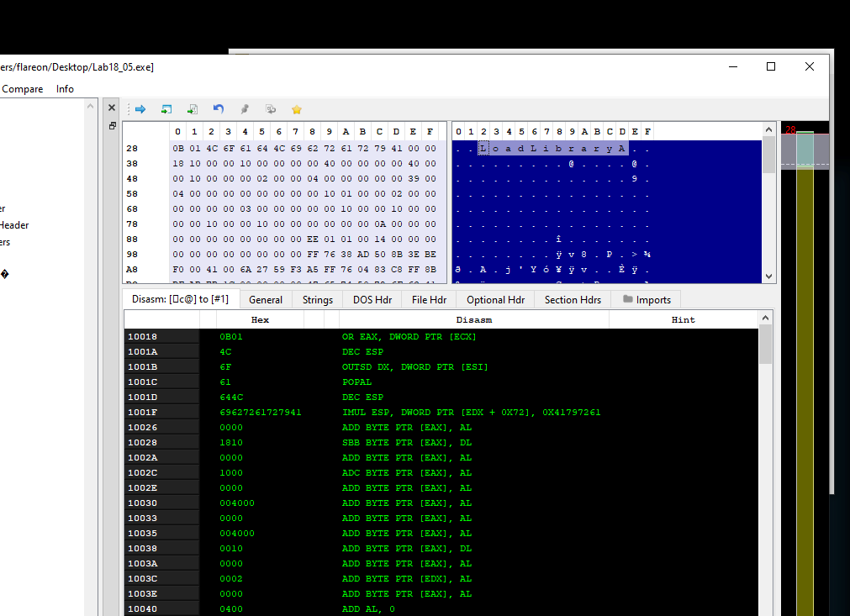Select the ADD AL, 0 instruction
The height and width of the screenshot is (616, 850).
tap(368, 609)
